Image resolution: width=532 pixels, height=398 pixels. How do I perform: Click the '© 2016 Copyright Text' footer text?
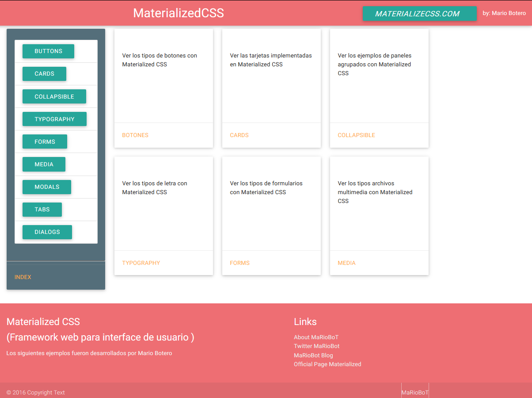pyautogui.click(x=36, y=393)
